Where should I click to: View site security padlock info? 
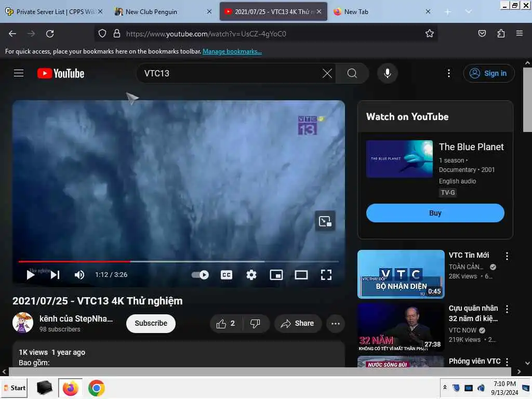click(117, 34)
